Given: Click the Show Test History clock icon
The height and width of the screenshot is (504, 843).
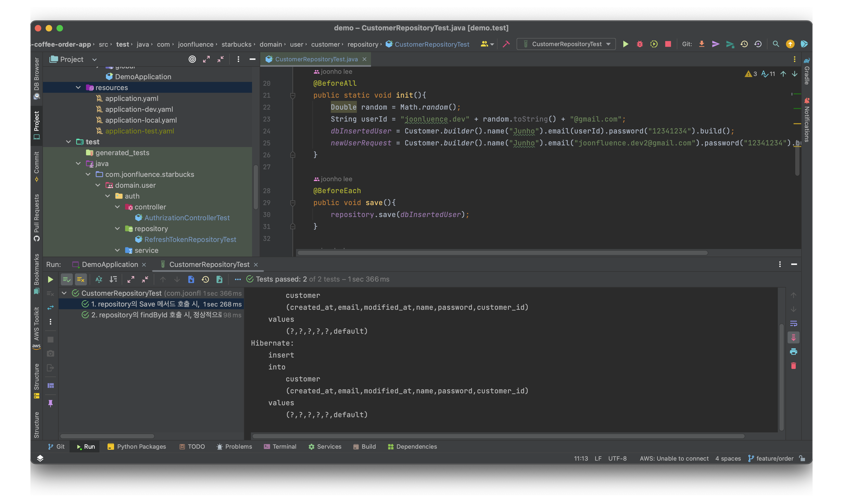Looking at the screenshot, I should coord(205,279).
